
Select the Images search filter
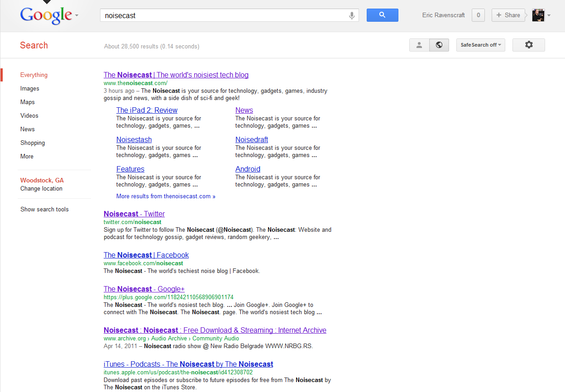(x=30, y=89)
